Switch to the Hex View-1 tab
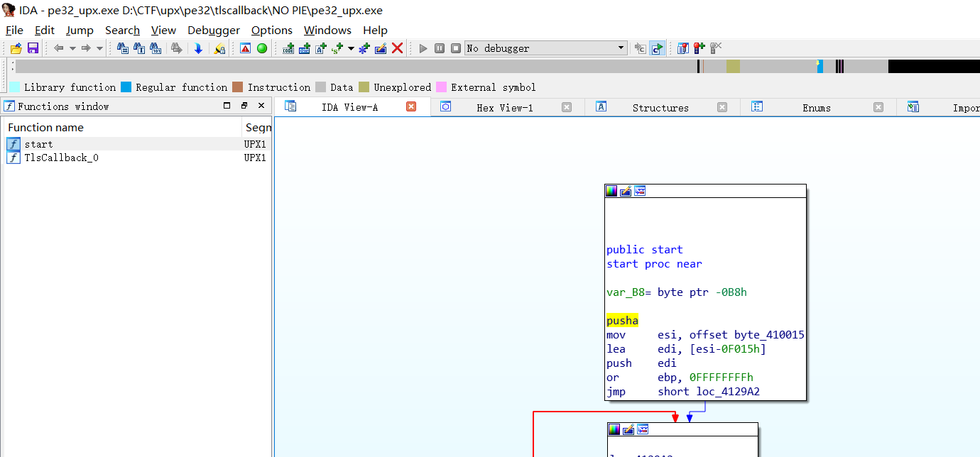Screen dimensions: 980x457 tap(504, 108)
